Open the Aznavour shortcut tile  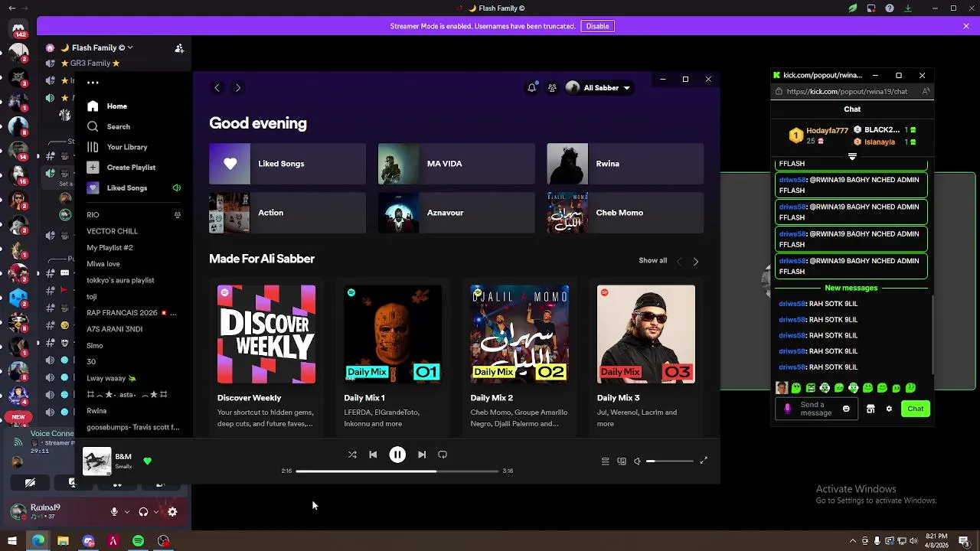pyautogui.click(x=456, y=213)
